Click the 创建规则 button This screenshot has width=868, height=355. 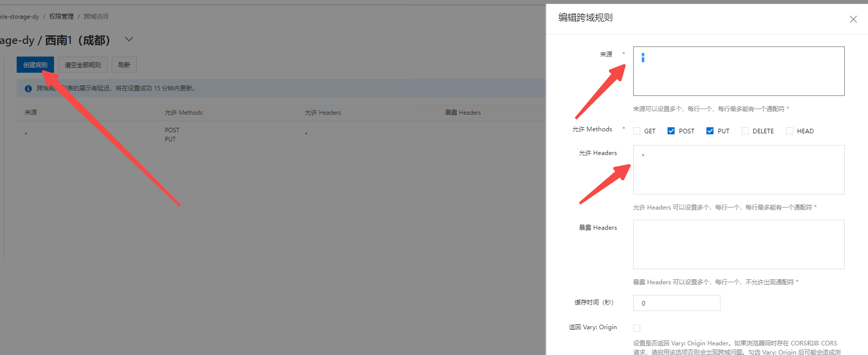[x=35, y=65]
